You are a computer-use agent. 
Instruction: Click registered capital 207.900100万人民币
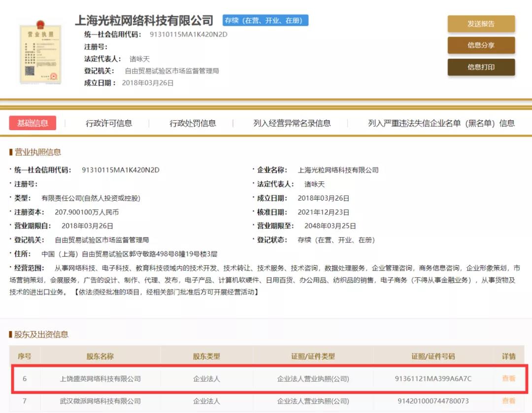87,212
